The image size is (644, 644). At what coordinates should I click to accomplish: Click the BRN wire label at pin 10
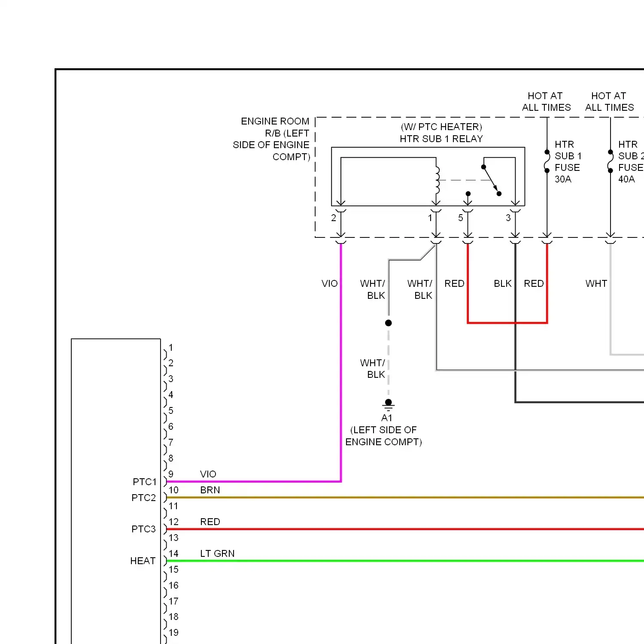click(x=210, y=490)
